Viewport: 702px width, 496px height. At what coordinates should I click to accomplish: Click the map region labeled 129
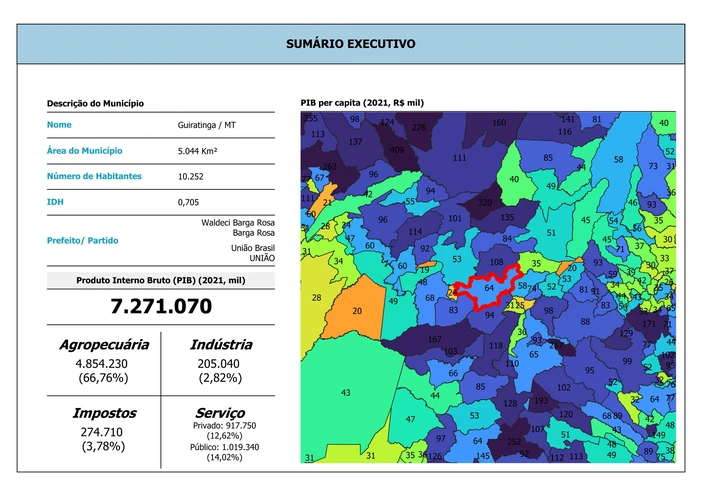(626, 333)
